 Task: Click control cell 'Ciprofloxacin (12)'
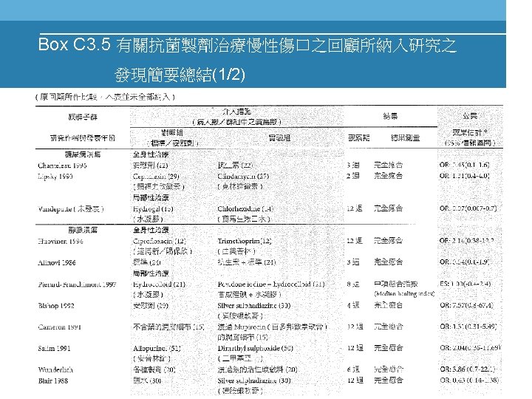click(160, 241)
